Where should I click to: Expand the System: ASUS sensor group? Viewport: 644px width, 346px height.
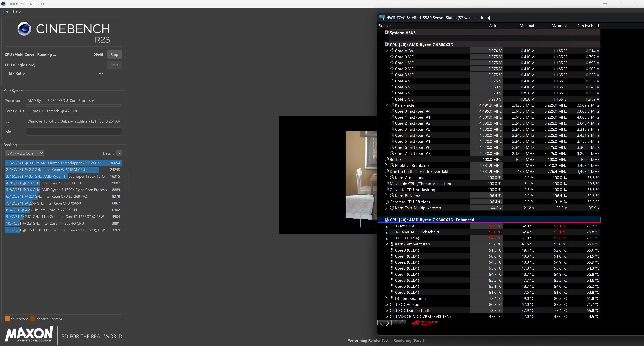(381, 33)
